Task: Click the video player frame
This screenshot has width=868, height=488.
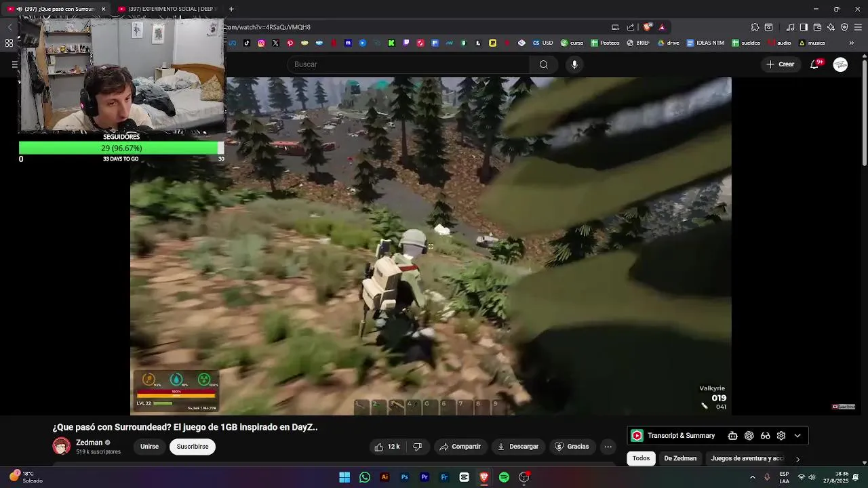Action: [431, 246]
